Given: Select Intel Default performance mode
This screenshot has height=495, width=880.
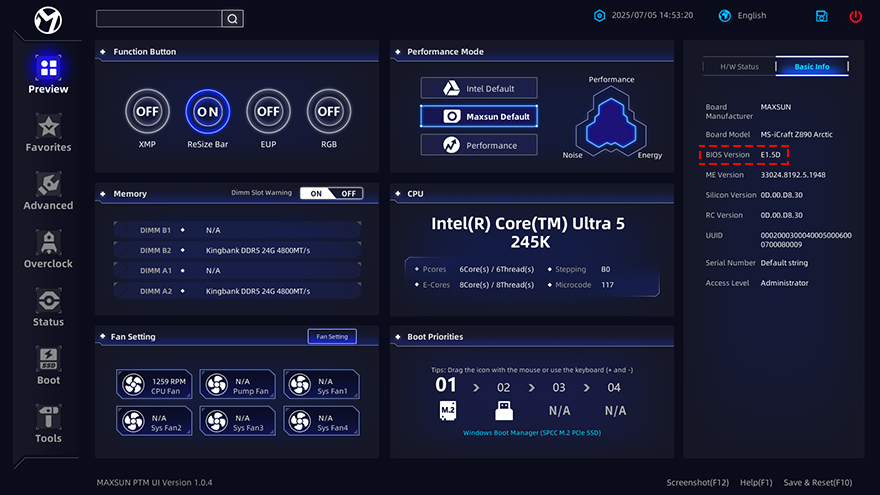Looking at the screenshot, I should pos(479,88).
